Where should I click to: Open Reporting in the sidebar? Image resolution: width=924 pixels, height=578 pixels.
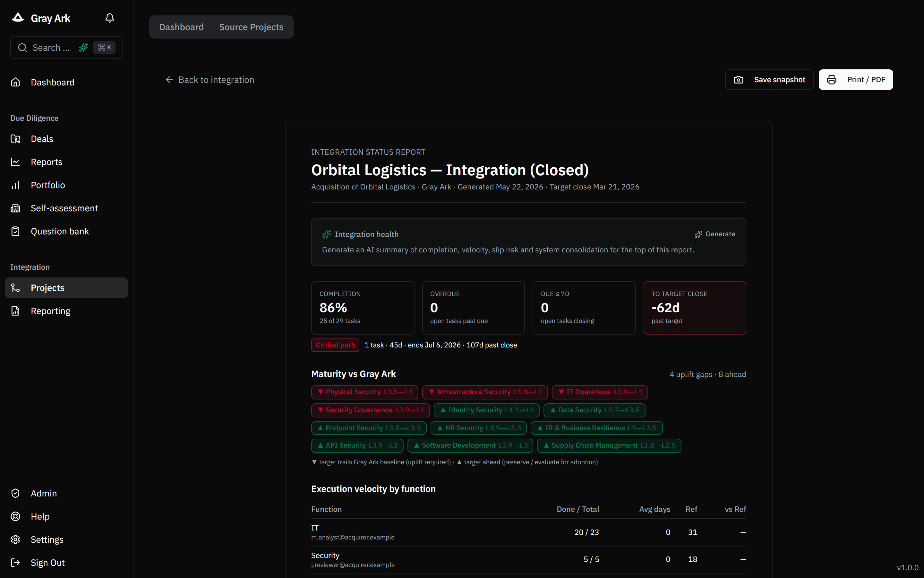point(66,311)
